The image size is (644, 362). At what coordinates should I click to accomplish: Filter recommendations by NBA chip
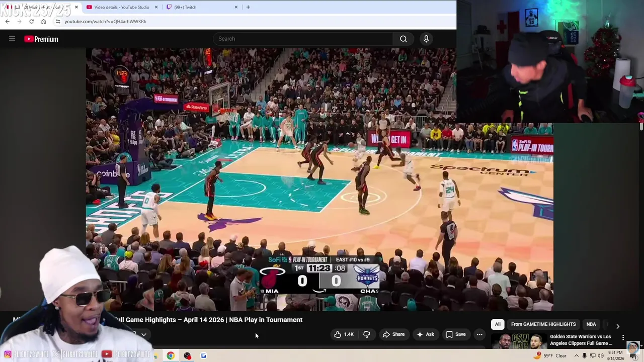pos(591,324)
